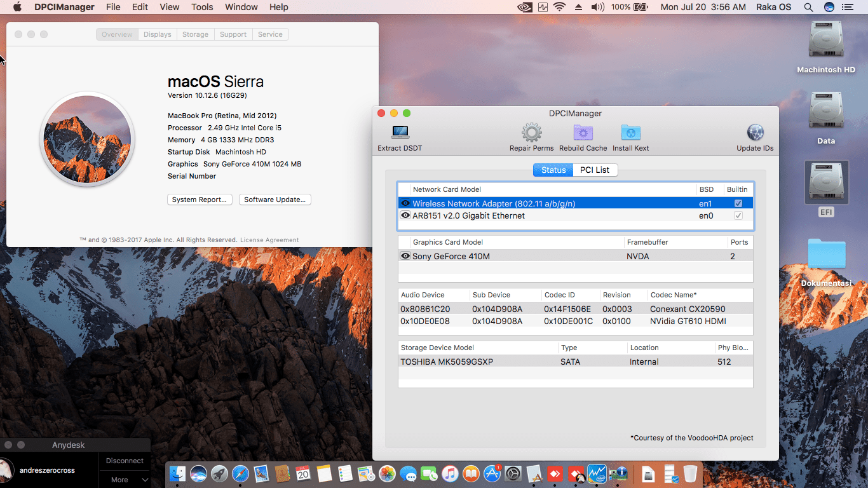
Task: Open the Wi-Fi status menu
Action: [560, 7]
